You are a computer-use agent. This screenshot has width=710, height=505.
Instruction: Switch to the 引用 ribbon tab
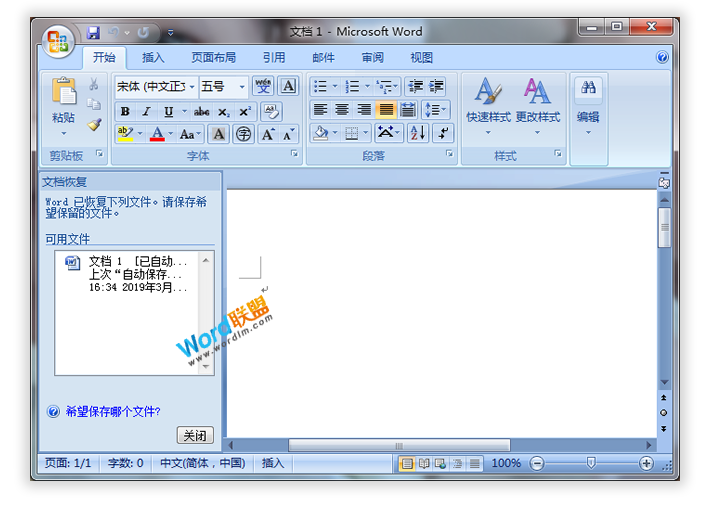pyautogui.click(x=274, y=58)
